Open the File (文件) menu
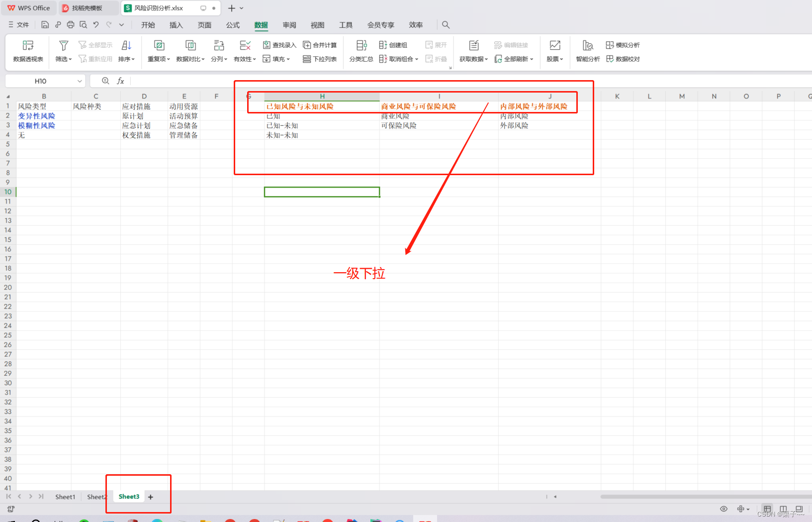The image size is (812, 522). 18,24
